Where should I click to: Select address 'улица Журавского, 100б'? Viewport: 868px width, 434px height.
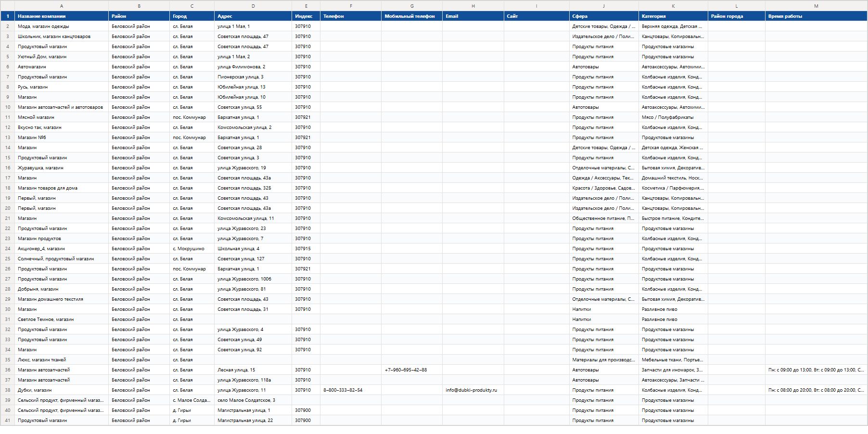[x=253, y=279]
